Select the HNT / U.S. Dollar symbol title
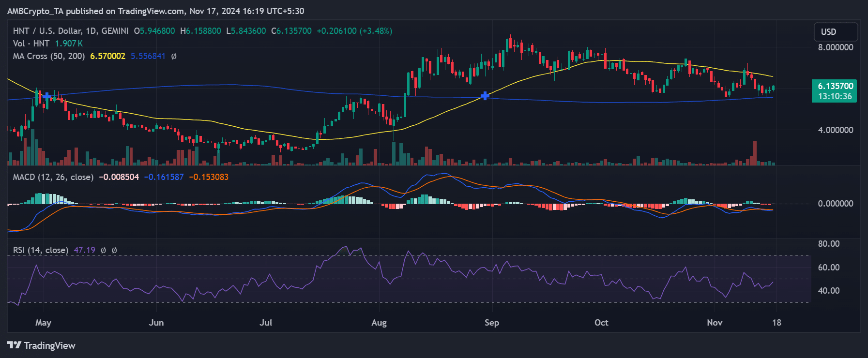Screen dimensions: 868x358 pos(71,31)
